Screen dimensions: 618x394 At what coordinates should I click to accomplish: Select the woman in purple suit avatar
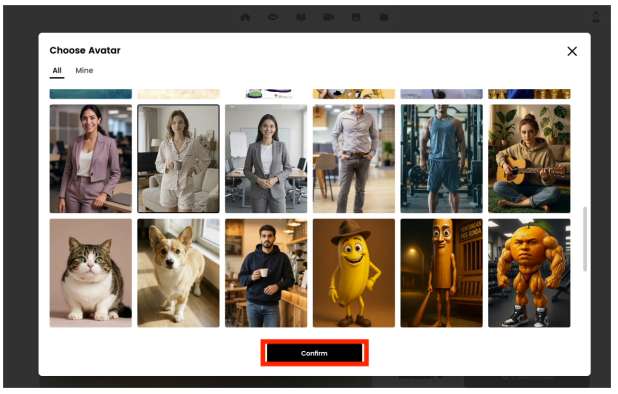point(91,158)
